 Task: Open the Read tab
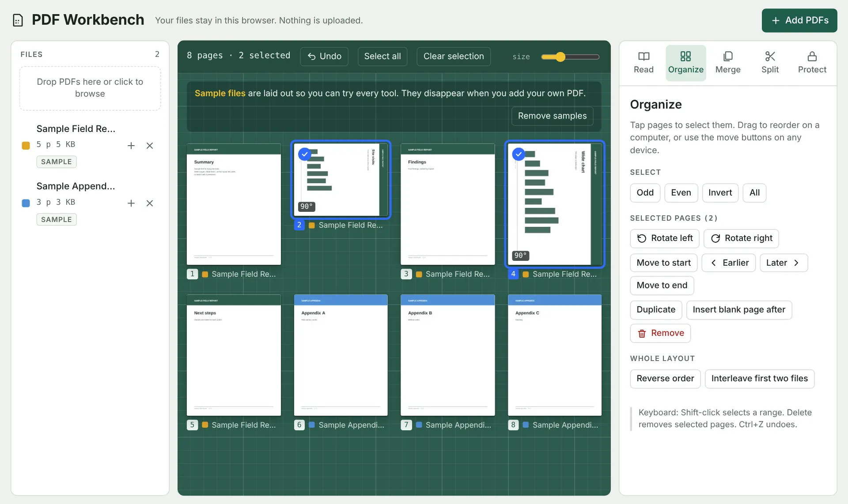coord(644,63)
